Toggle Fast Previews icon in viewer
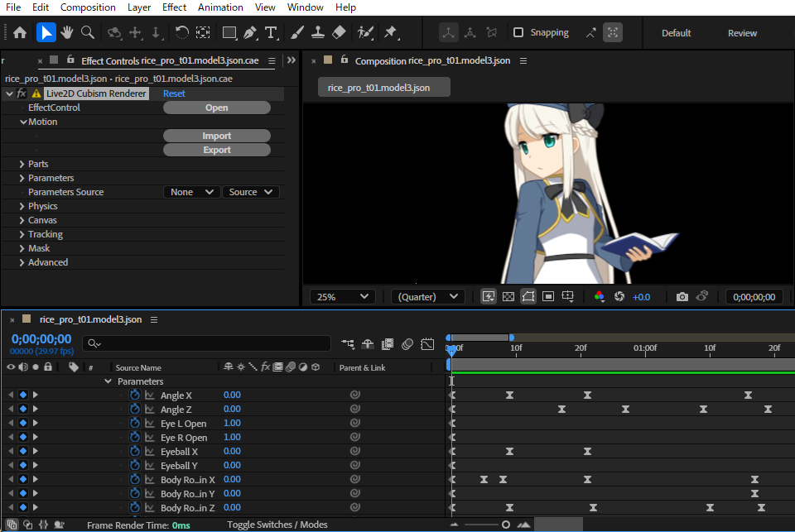Screen dimensions: 795x532 click(489, 297)
